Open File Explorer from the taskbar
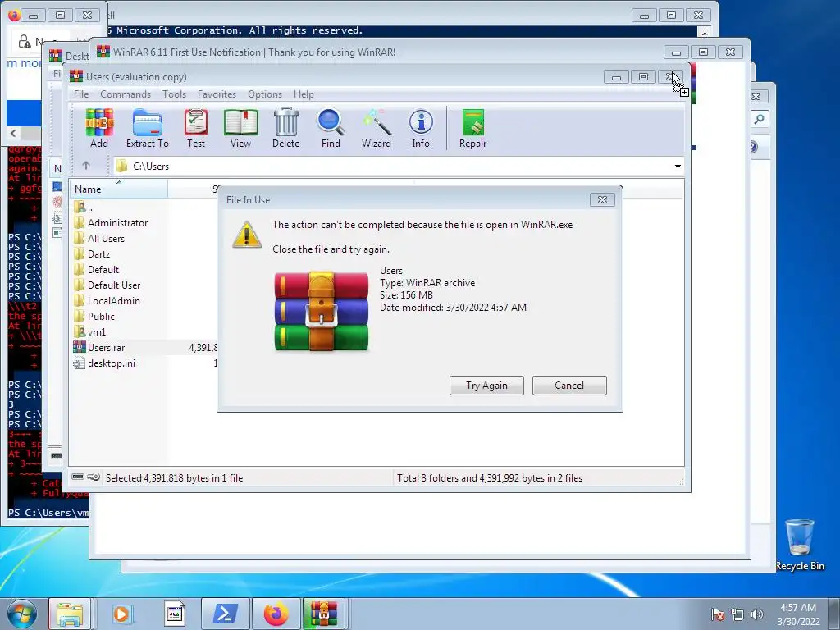The image size is (840, 630). (71, 614)
